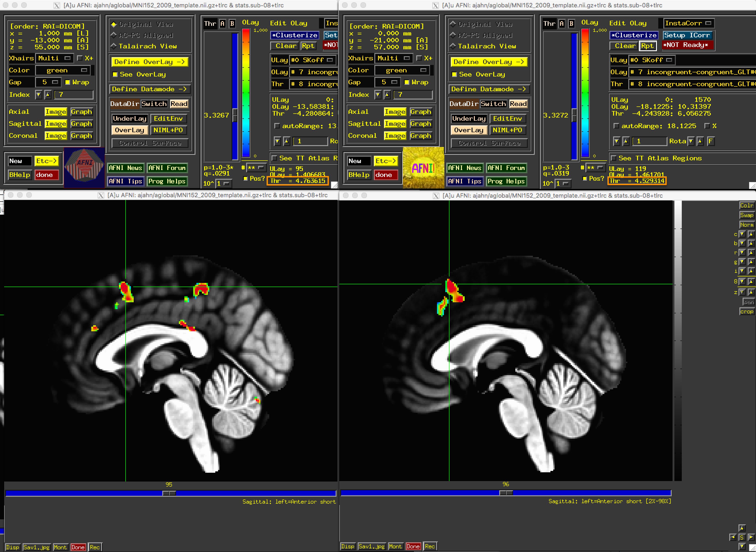Click the crop button

point(747,311)
